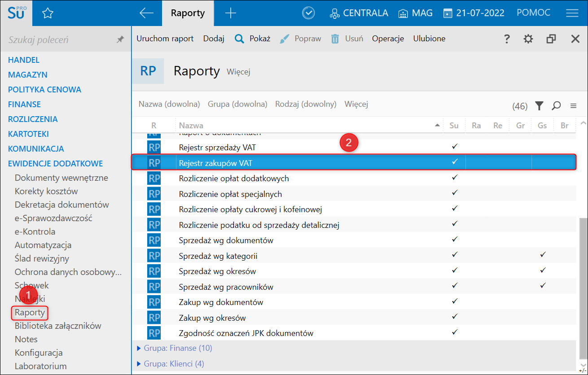Image resolution: width=588 pixels, height=375 pixels.
Task: Open settings gear icon in toolbar
Action: click(528, 39)
